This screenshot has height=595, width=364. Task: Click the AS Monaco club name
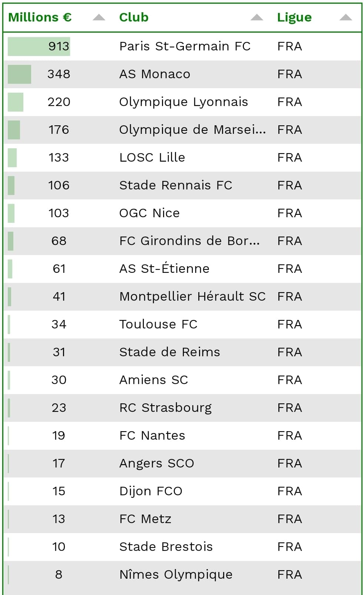[x=155, y=74]
